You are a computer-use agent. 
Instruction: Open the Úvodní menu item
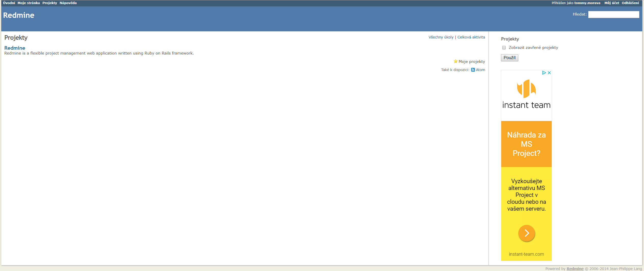coord(9,3)
